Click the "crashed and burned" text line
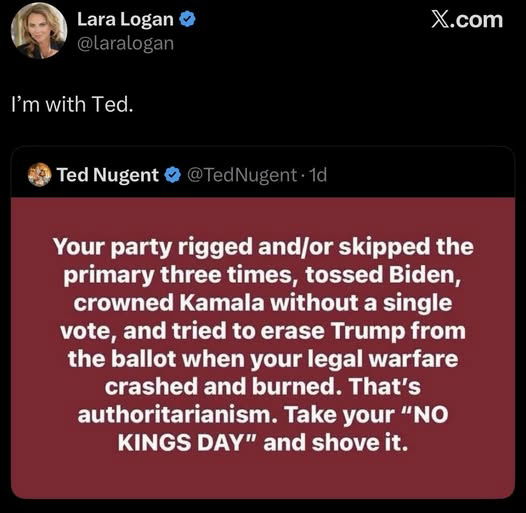 tap(220, 387)
